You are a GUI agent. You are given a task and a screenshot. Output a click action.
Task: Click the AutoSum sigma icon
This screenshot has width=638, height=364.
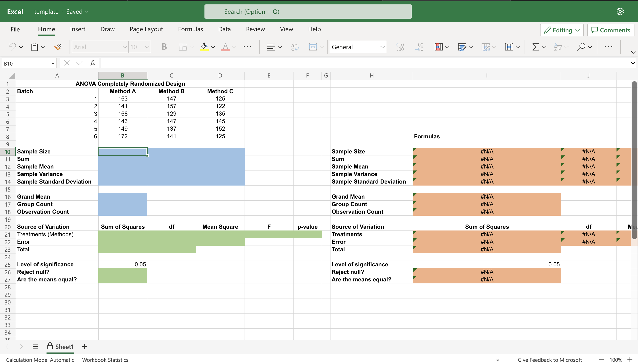click(535, 47)
